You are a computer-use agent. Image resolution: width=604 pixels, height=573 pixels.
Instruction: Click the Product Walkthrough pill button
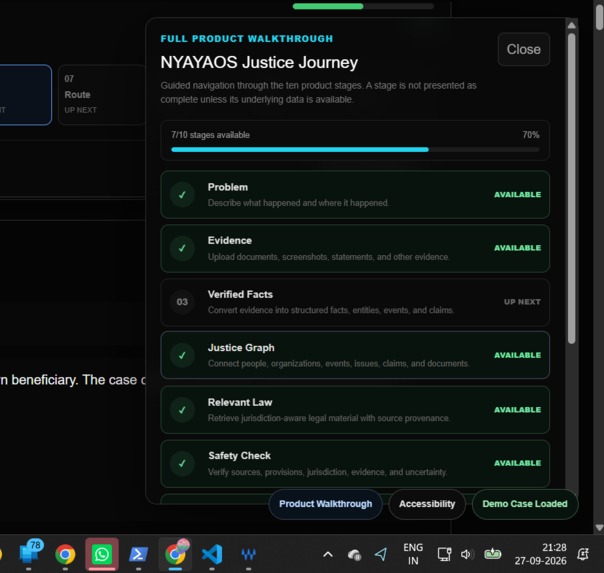click(325, 504)
